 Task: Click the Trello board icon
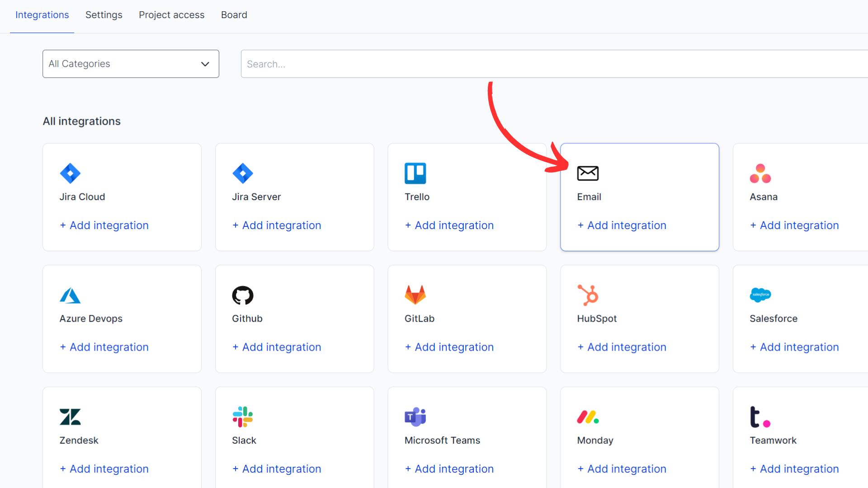415,173
